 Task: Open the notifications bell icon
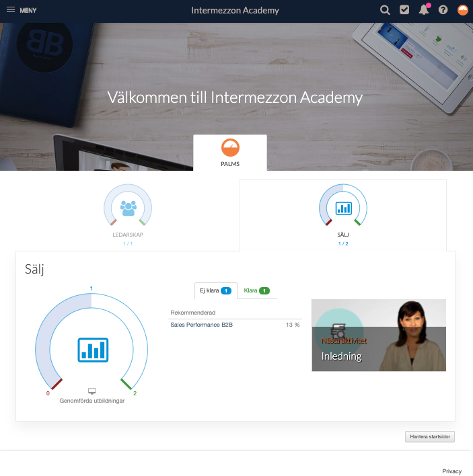(424, 9)
